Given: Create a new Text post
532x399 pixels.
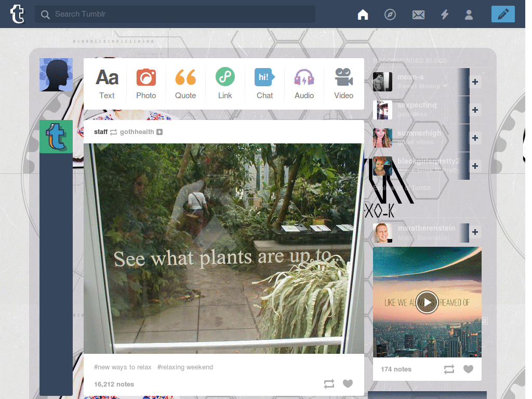Looking at the screenshot, I should point(107,84).
